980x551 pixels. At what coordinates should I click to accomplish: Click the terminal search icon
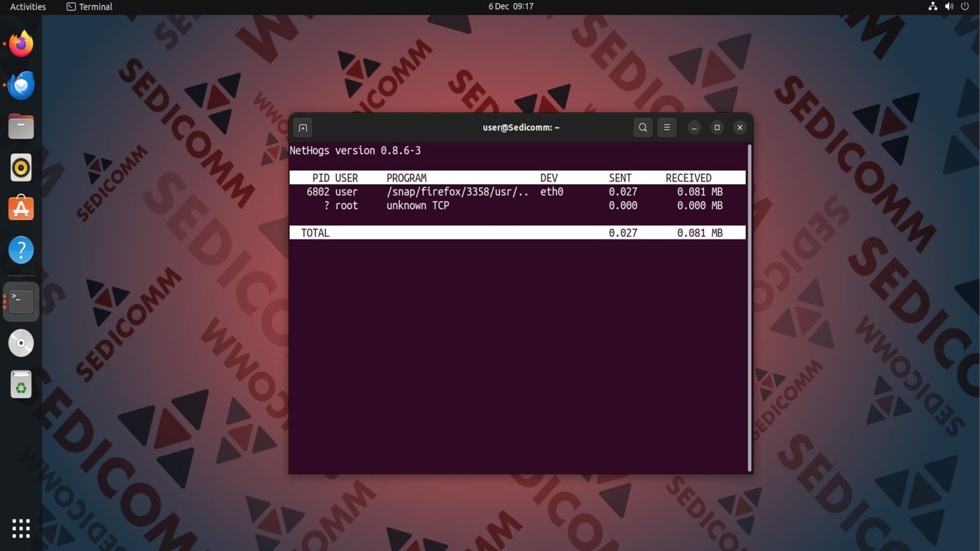click(643, 128)
